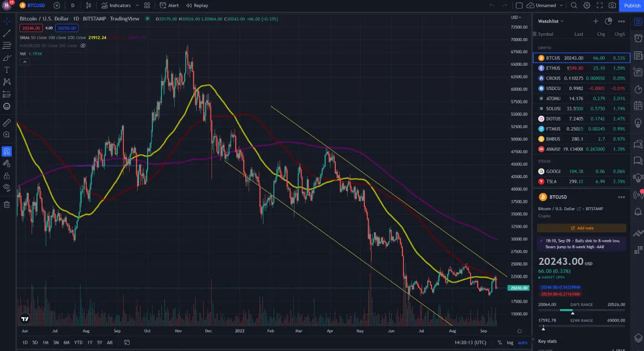Open three-dots menu in BTCUSD details panel
Viewport: 644px width, 351px height.
[621, 197]
